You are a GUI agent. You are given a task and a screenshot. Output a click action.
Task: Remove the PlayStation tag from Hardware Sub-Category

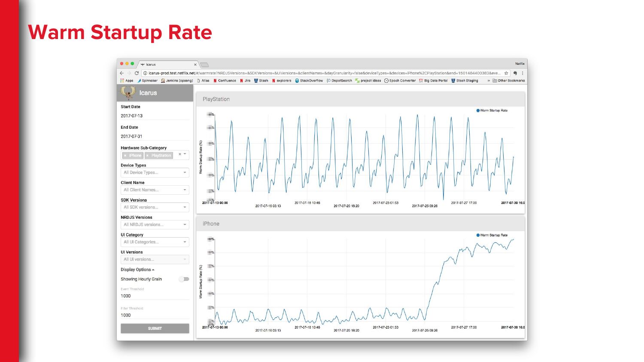(147, 156)
